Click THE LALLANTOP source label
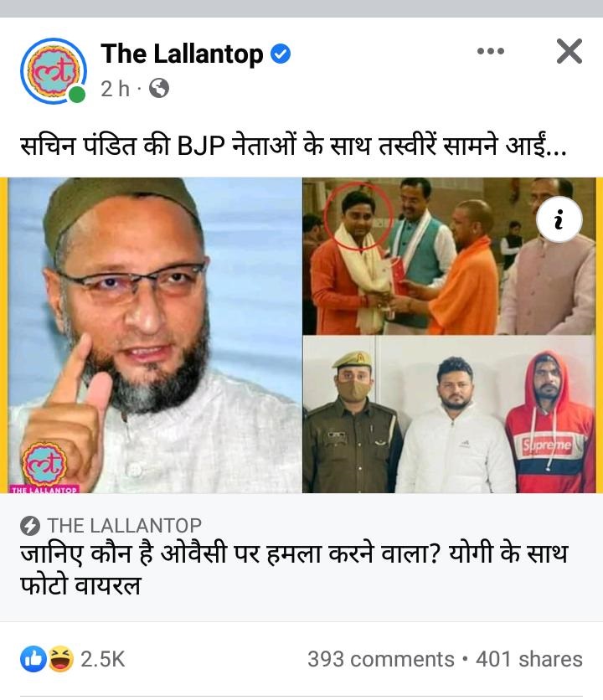The height and width of the screenshot is (700, 603). pos(125,526)
